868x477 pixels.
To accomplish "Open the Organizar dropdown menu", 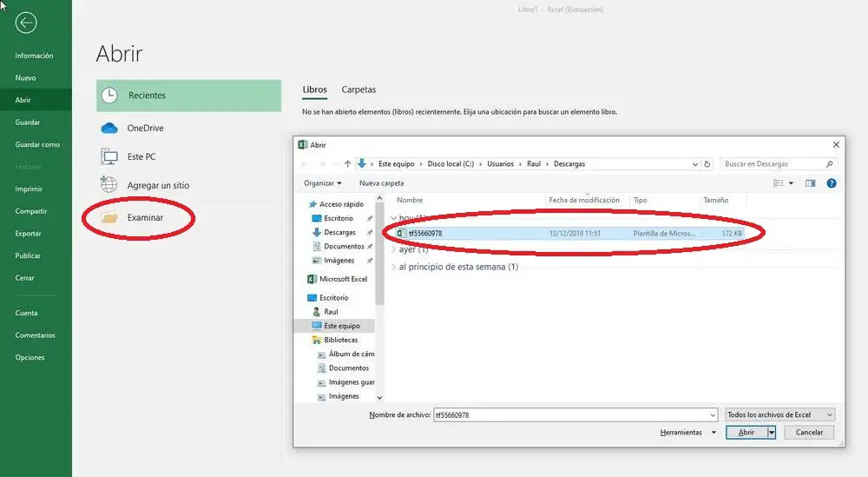I will pyautogui.click(x=323, y=183).
